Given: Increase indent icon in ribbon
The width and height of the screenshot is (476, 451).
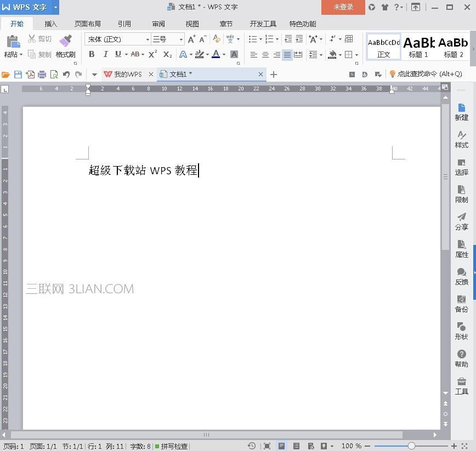Looking at the screenshot, I should click(299, 39).
